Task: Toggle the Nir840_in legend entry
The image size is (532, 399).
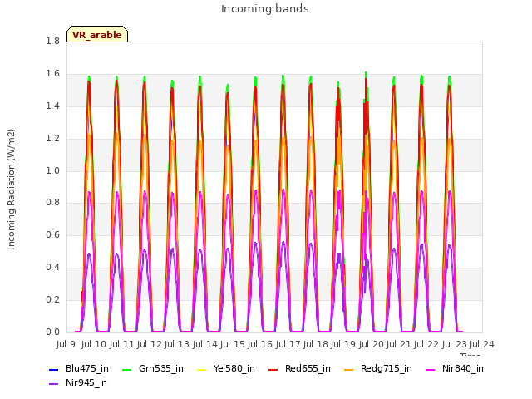Action: pyautogui.click(x=455, y=368)
